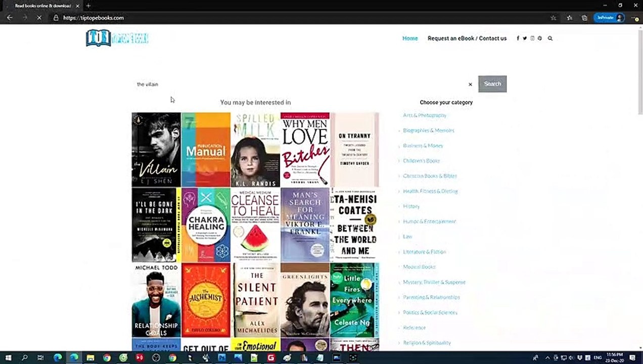Select the Home menu item
Image resolution: width=643 pixels, height=364 pixels.
coord(410,38)
